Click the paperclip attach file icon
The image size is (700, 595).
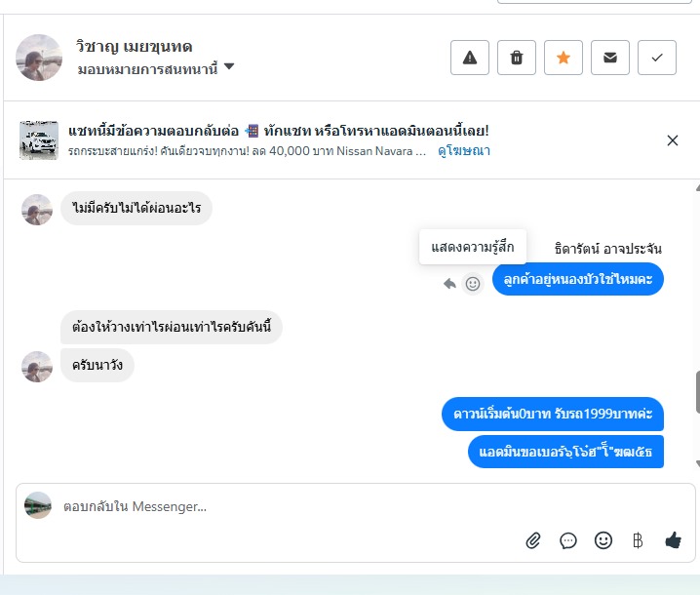click(x=533, y=539)
